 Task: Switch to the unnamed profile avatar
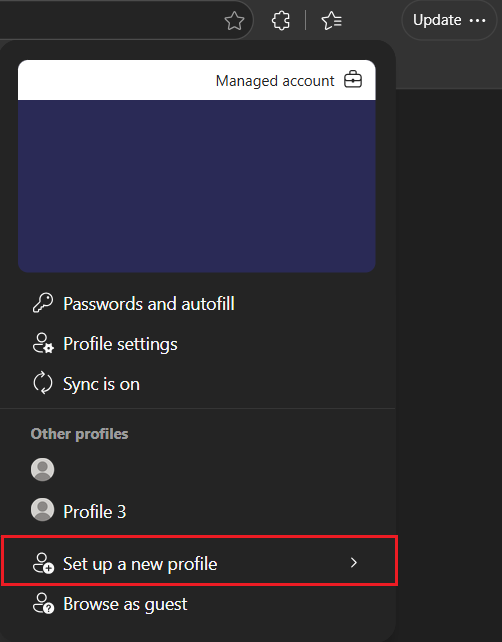pos(43,469)
